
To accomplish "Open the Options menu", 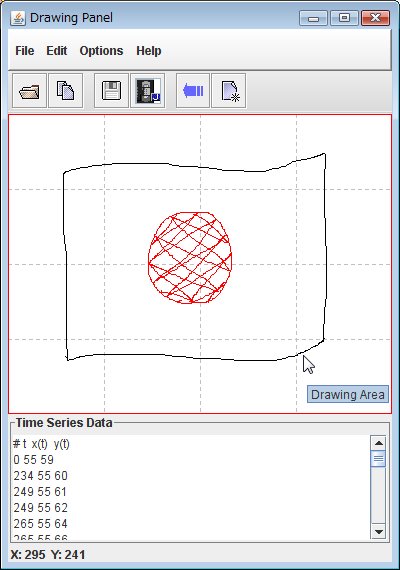I will (x=101, y=51).
